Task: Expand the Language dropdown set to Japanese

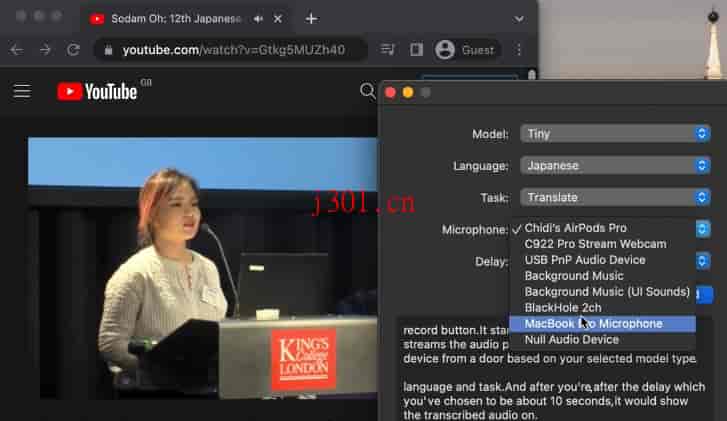Action: [x=615, y=166]
